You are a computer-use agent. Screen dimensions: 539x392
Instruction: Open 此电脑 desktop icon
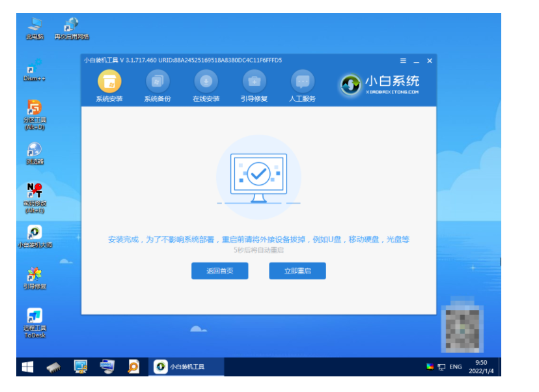click(x=35, y=26)
